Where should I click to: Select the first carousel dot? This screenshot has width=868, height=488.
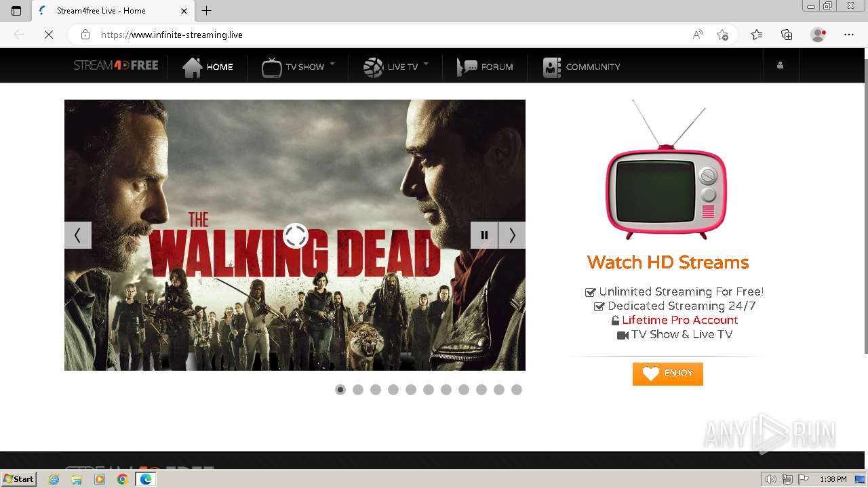point(340,390)
